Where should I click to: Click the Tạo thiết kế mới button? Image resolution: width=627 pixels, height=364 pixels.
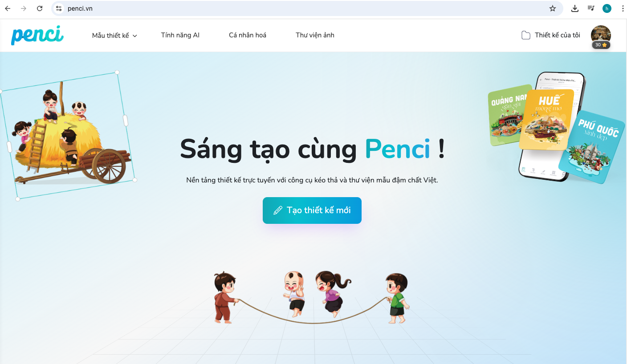pos(312,210)
